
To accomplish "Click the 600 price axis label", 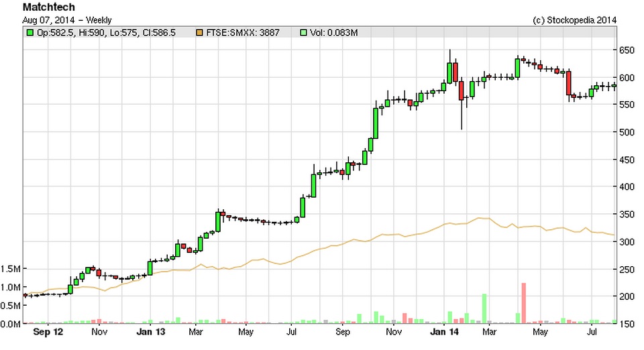I will (627, 78).
